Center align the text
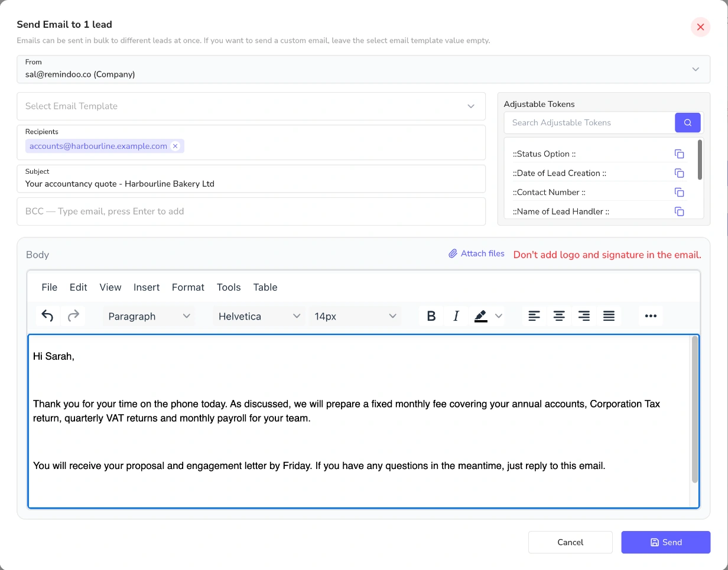The width and height of the screenshot is (728, 570). click(x=559, y=316)
